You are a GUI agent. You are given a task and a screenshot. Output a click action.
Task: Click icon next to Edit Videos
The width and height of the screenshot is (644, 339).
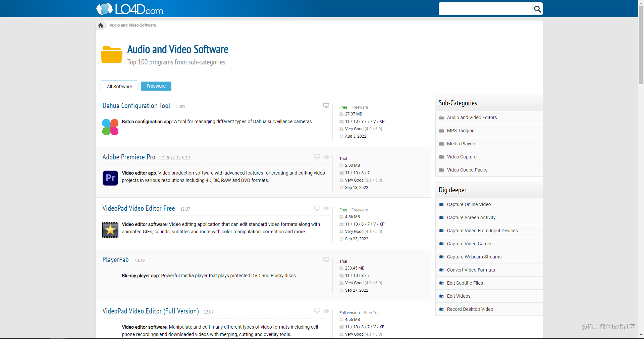(441, 296)
